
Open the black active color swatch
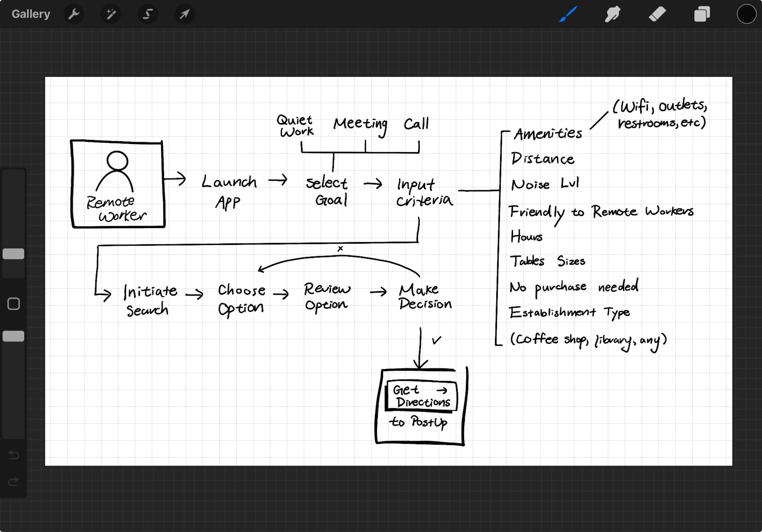(746, 14)
